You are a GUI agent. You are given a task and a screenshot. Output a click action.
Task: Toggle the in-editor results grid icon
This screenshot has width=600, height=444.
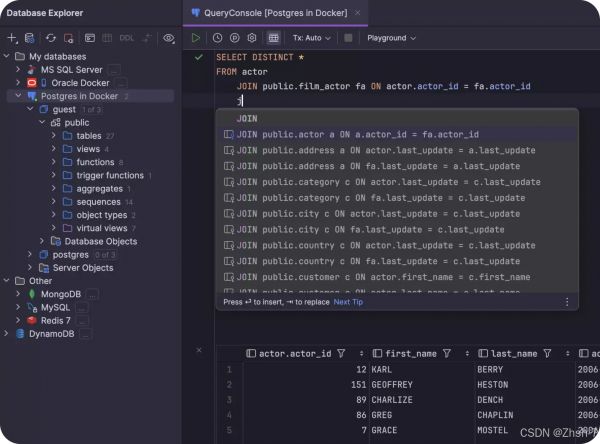(x=274, y=38)
